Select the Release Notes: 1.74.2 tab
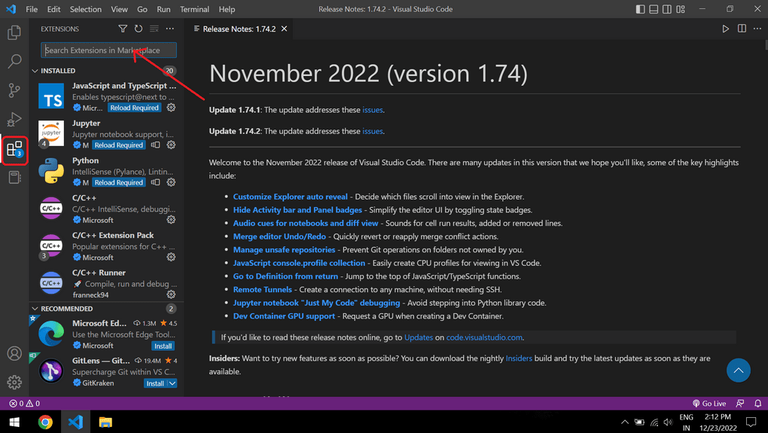Screen dimensions: 768x433 tap(239, 29)
